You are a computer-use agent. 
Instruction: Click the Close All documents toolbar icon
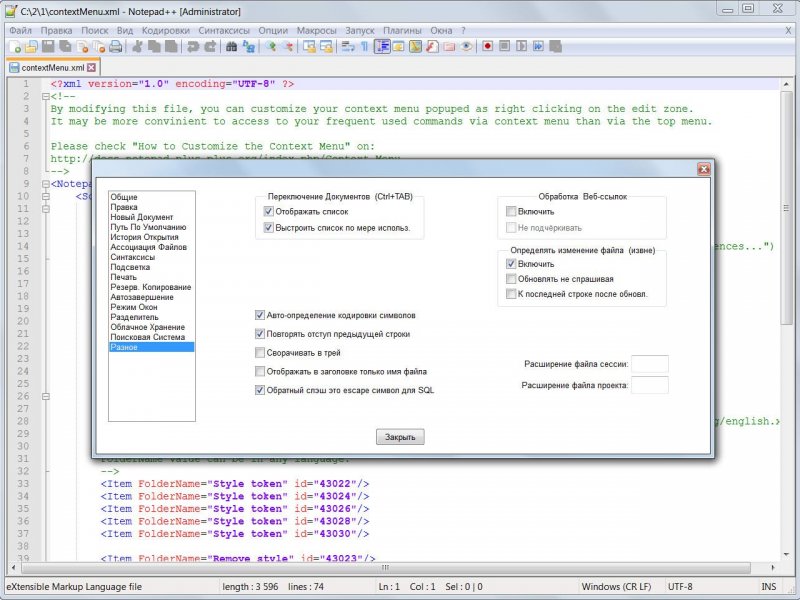tap(99, 47)
